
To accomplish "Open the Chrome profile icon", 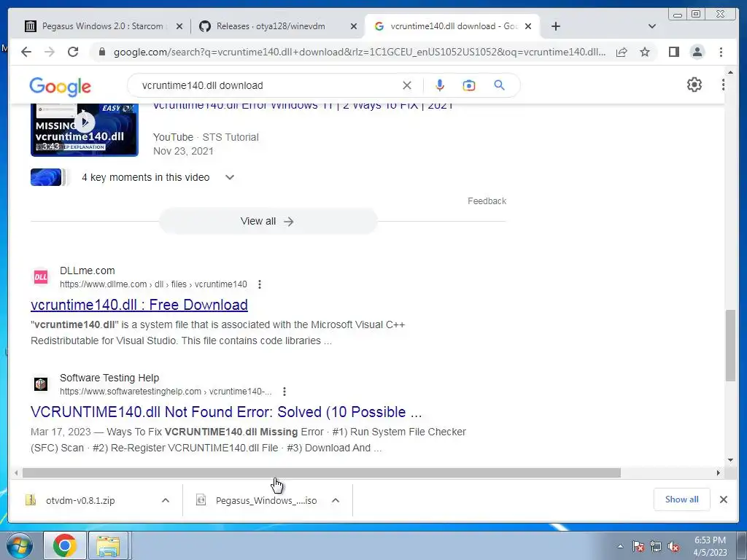I will tap(697, 52).
